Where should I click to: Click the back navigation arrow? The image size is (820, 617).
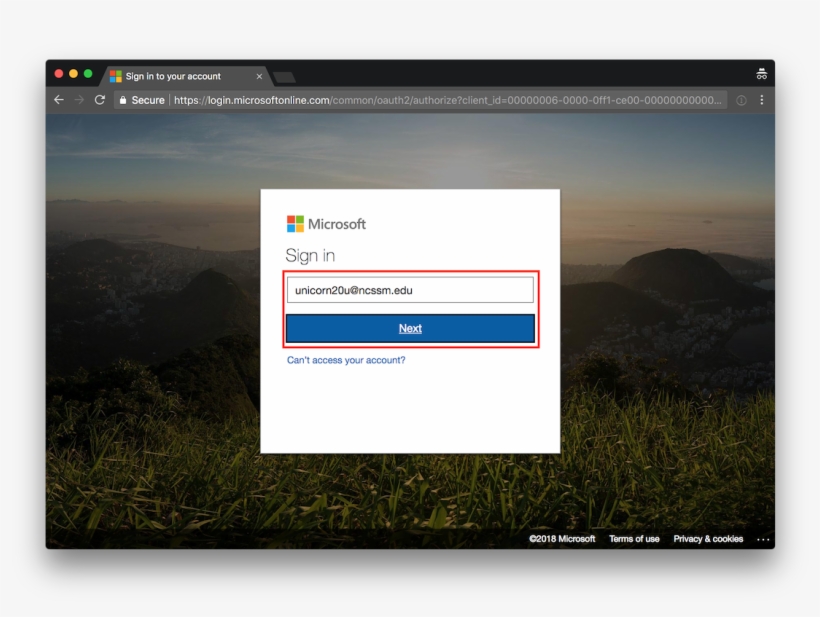pyautogui.click(x=58, y=100)
